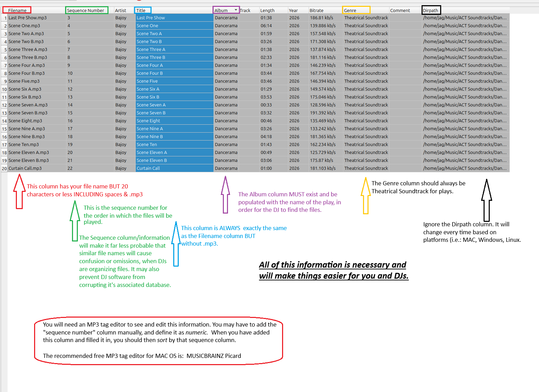Click the Title cell 'Scene Eight'
The image size is (539, 392).
(x=174, y=121)
